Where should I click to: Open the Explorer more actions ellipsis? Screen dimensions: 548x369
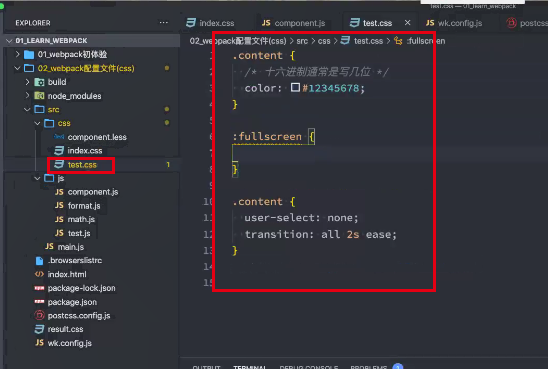point(164,23)
